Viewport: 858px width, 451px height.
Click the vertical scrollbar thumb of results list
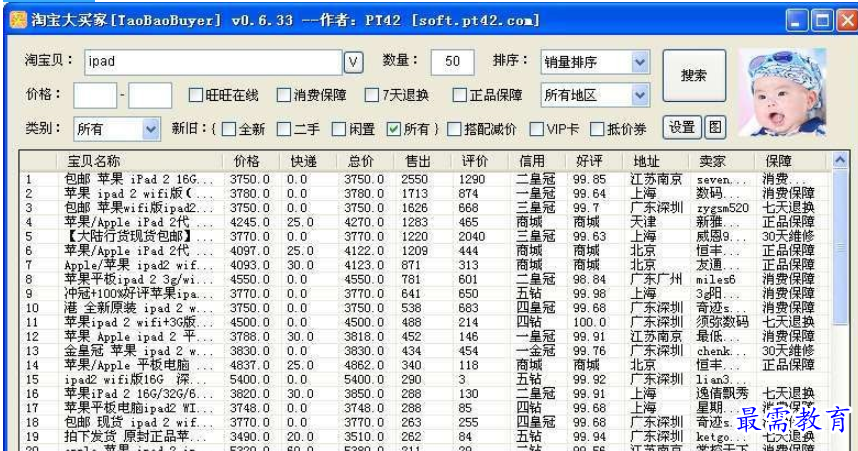[x=840, y=246]
